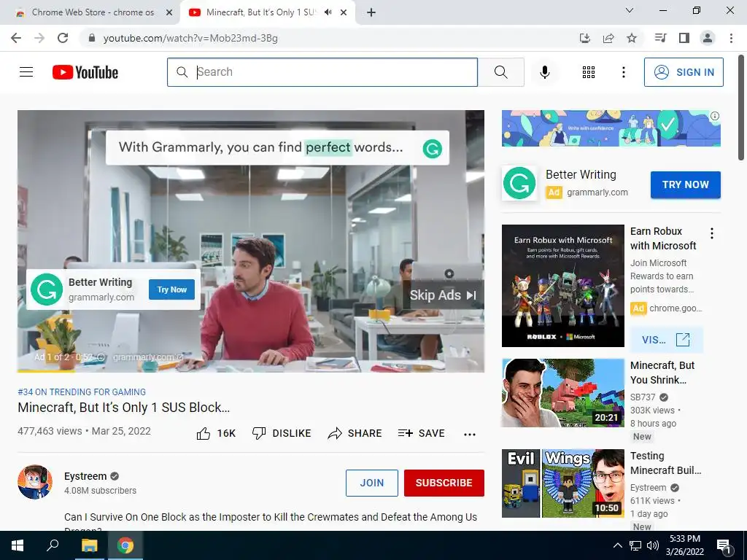The height and width of the screenshot is (560, 747).
Task: Click the ad info icon beside ad counter
Action: pos(101,357)
